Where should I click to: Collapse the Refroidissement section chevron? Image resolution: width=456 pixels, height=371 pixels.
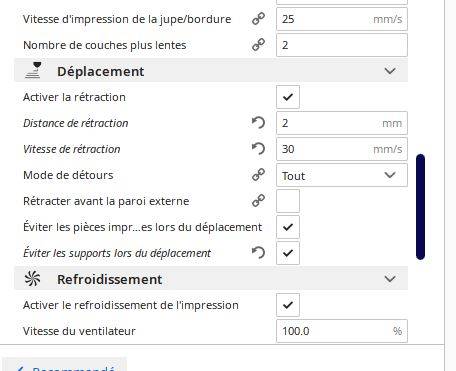point(390,279)
